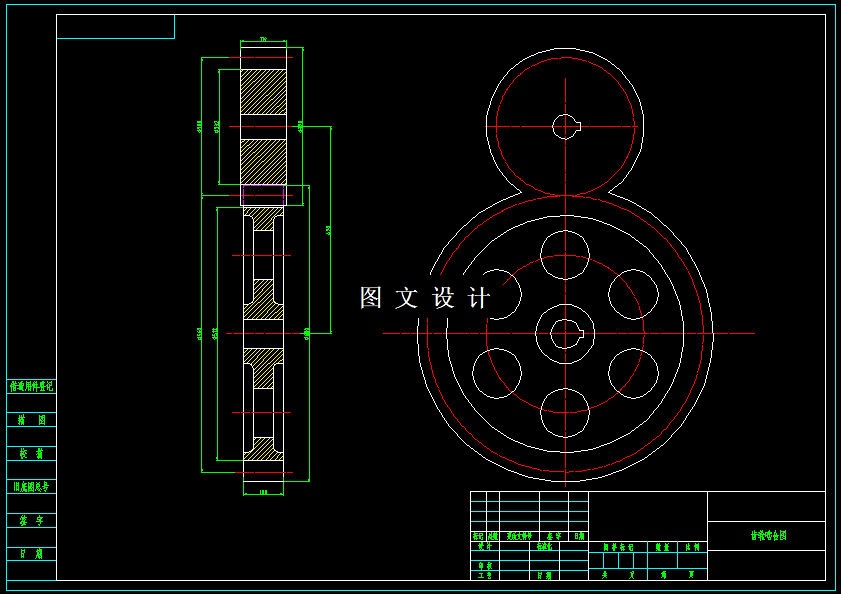Select the width dimension atop the section view
This screenshot has height=594, width=841.
coord(263,40)
